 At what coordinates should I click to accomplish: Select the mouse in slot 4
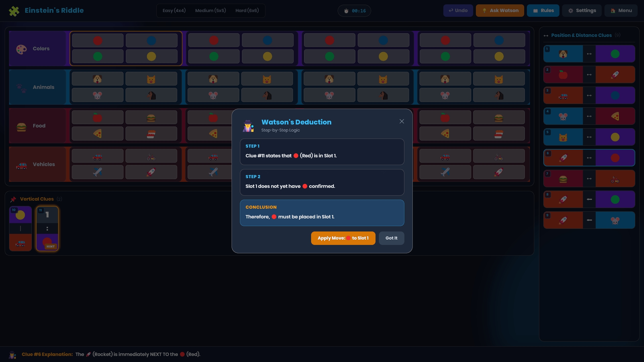coord(445,95)
